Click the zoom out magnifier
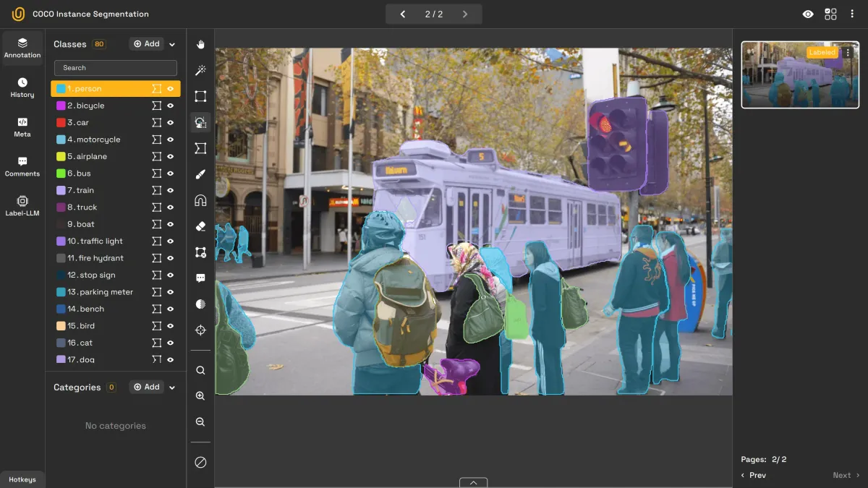 [200, 422]
